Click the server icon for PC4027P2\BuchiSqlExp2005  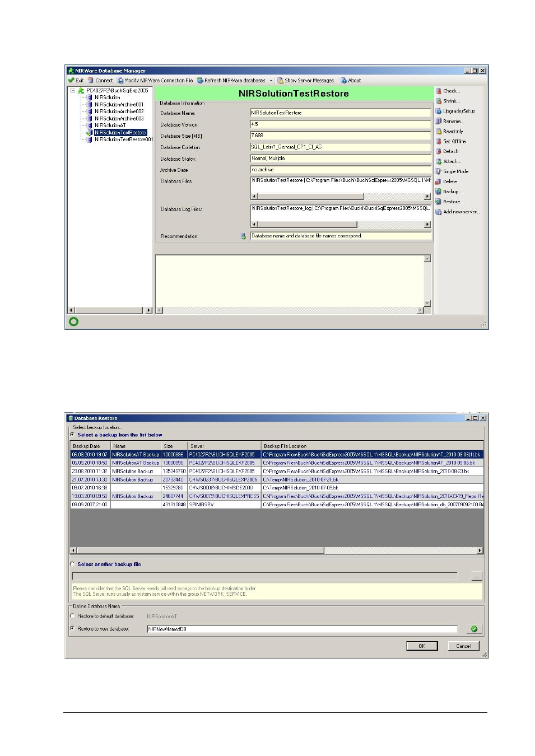pos(81,90)
